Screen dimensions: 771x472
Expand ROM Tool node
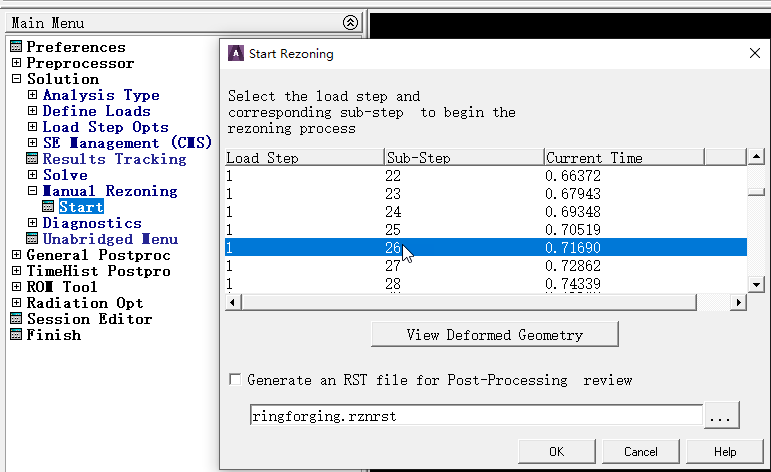(x=16, y=287)
